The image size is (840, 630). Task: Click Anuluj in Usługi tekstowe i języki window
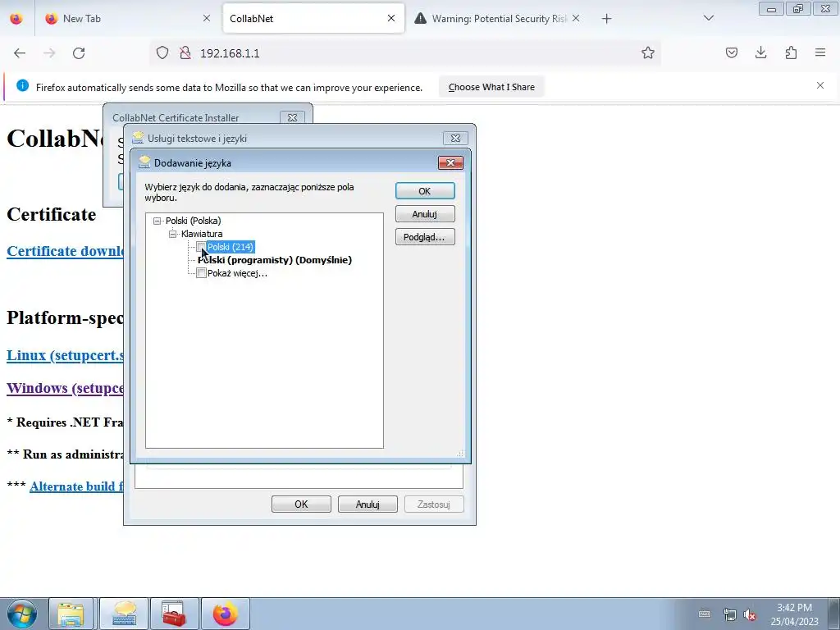click(x=367, y=504)
